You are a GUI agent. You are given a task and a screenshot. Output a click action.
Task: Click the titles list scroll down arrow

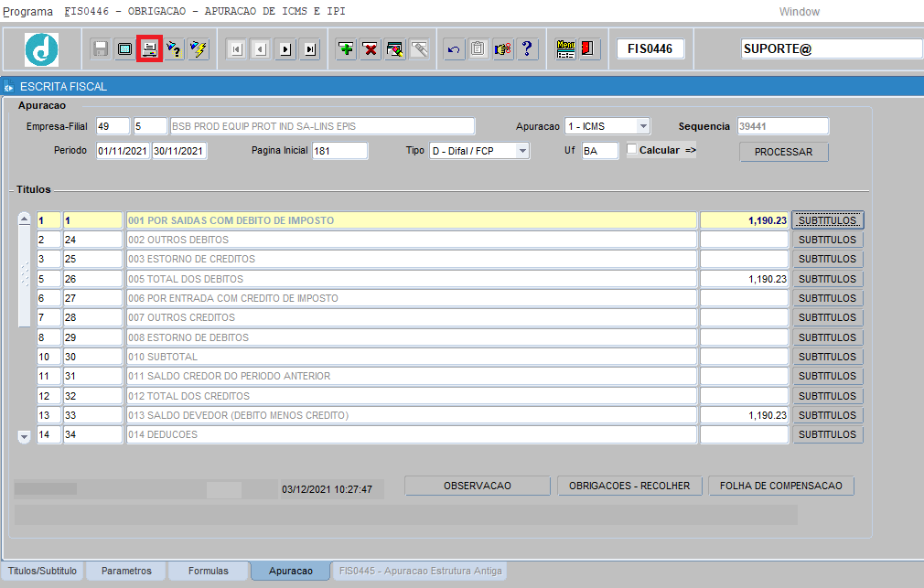pyautogui.click(x=24, y=436)
